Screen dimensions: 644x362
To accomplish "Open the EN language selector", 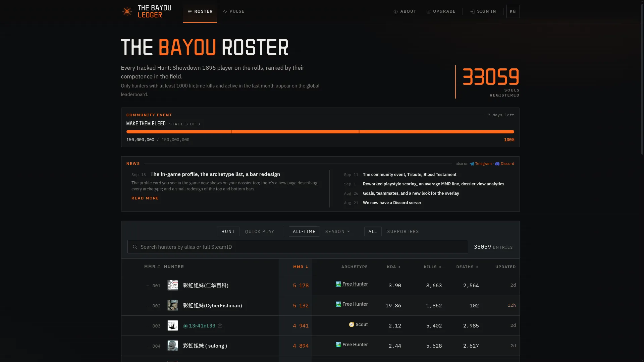I will (513, 11).
